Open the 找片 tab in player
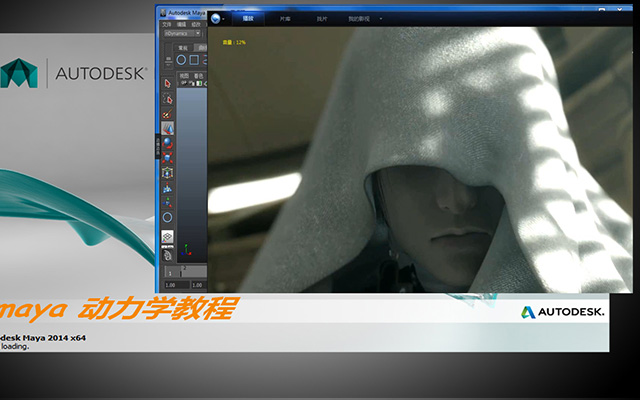640x400 pixels. (x=322, y=19)
